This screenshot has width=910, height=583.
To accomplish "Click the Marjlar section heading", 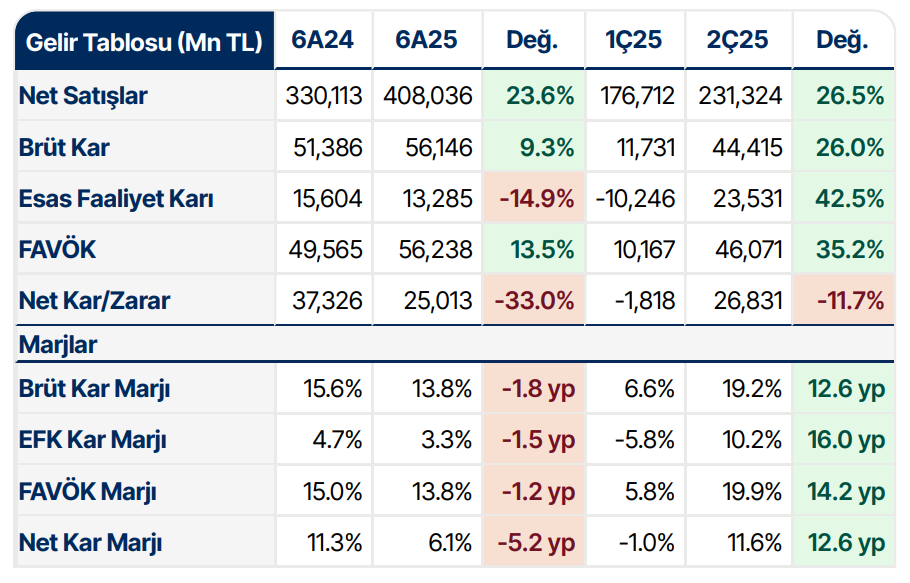I will (58, 345).
